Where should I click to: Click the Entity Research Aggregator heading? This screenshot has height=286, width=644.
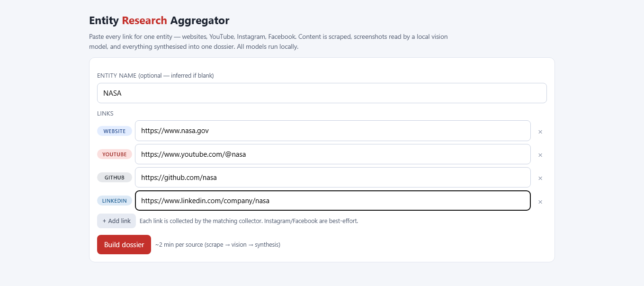pyautogui.click(x=159, y=20)
